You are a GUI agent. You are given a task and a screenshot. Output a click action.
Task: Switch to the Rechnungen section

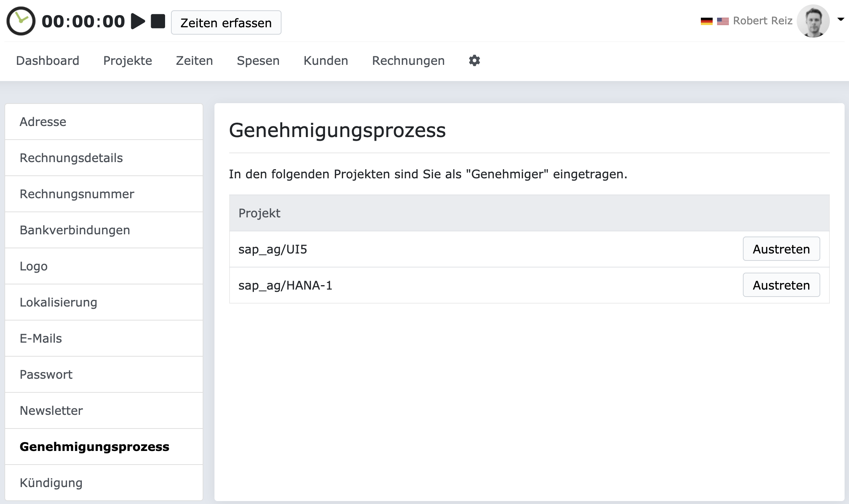pos(408,60)
